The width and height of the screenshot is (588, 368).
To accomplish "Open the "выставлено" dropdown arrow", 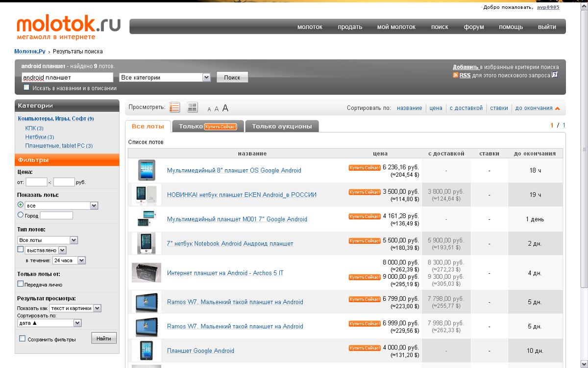I will click(62, 250).
